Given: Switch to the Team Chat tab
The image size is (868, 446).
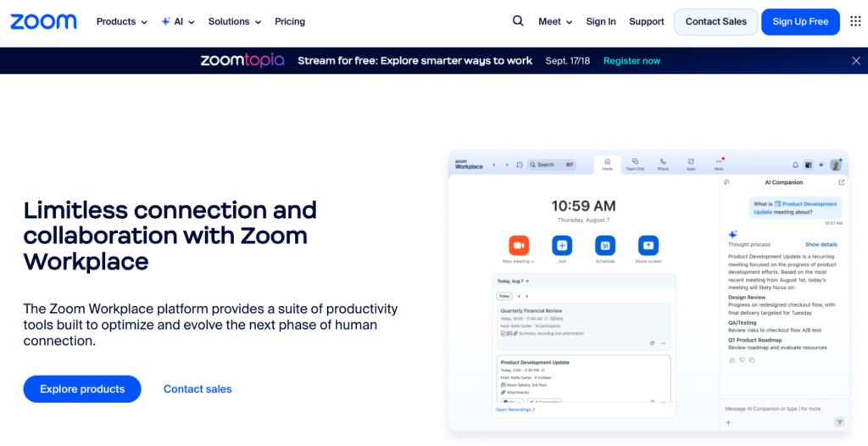Looking at the screenshot, I should pyautogui.click(x=635, y=164).
